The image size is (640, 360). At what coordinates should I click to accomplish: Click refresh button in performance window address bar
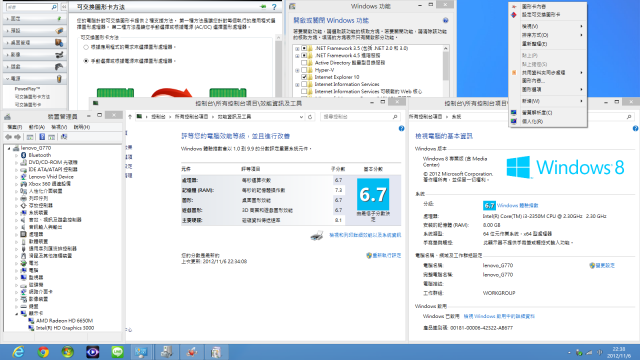(x=310, y=117)
